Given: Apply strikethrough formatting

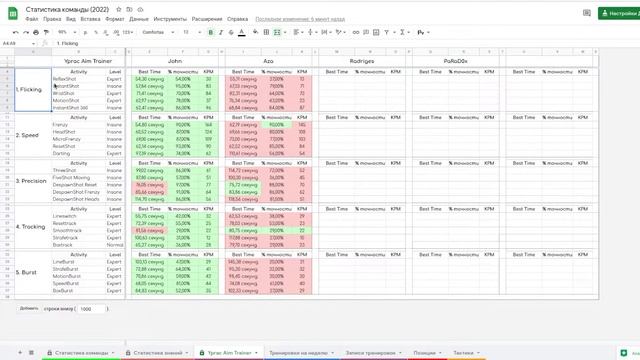Looking at the screenshot, I should [x=231, y=32].
